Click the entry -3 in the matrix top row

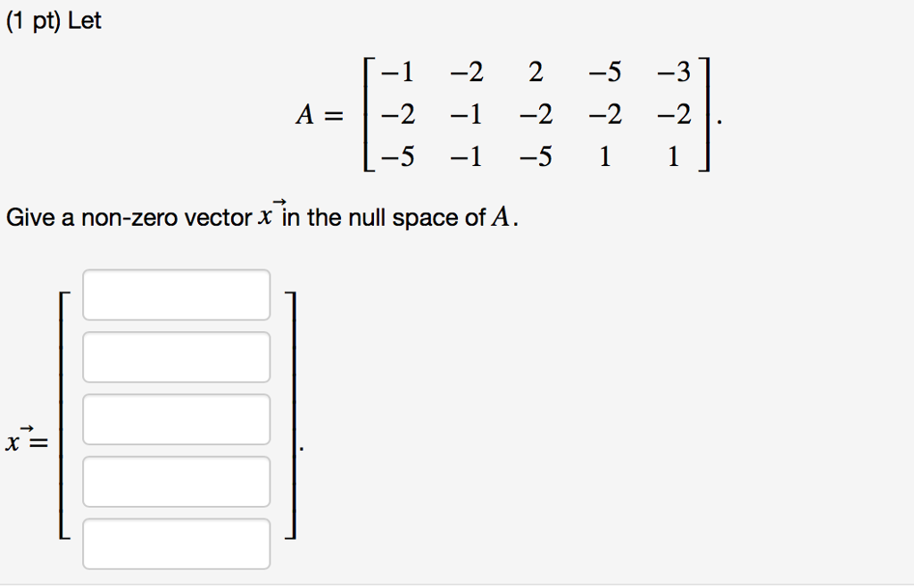(x=673, y=71)
